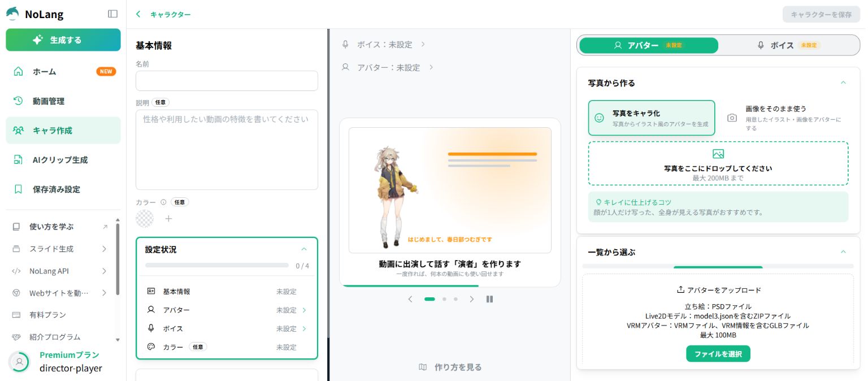Click the camera icon for 画像をそのまま使う
The image size is (868, 381).
coord(732,118)
